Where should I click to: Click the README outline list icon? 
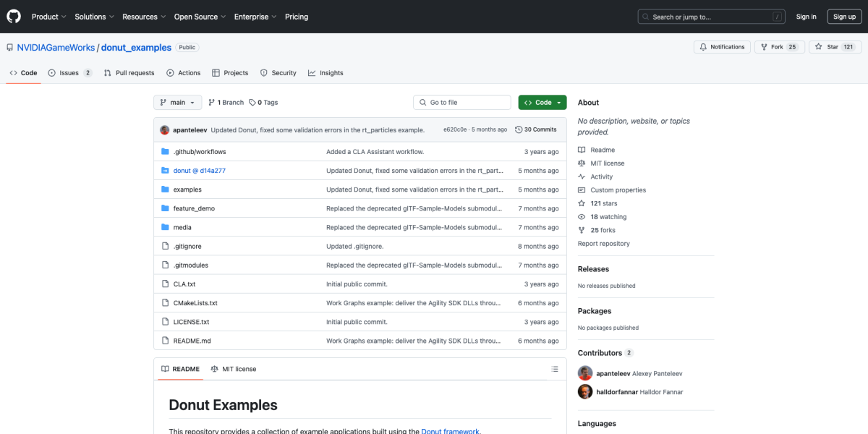pos(555,369)
